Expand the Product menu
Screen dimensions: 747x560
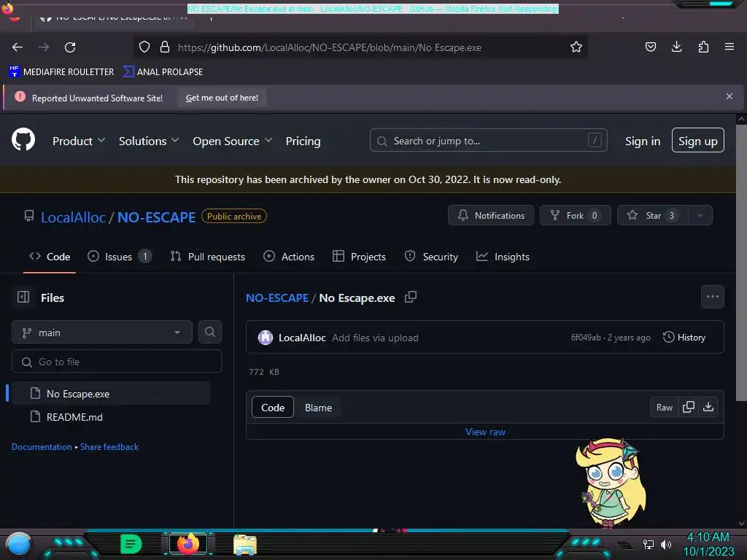pos(79,141)
